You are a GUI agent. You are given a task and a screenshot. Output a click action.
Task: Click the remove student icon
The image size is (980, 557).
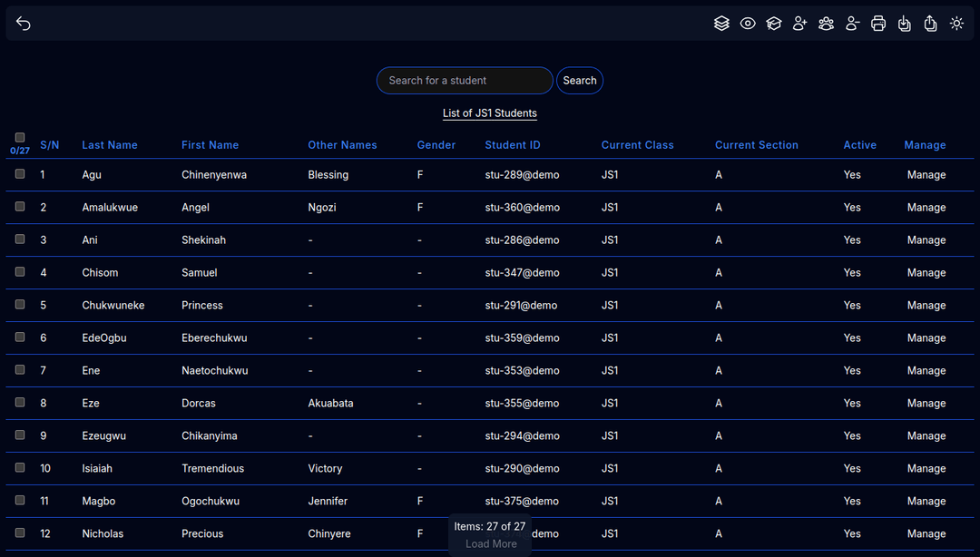(852, 24)
